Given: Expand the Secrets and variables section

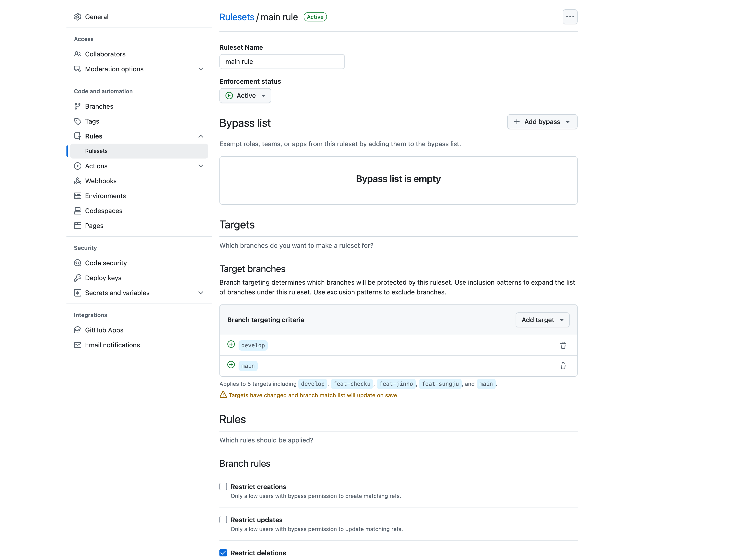Looking at the screenshot, I should pos(201,293).
